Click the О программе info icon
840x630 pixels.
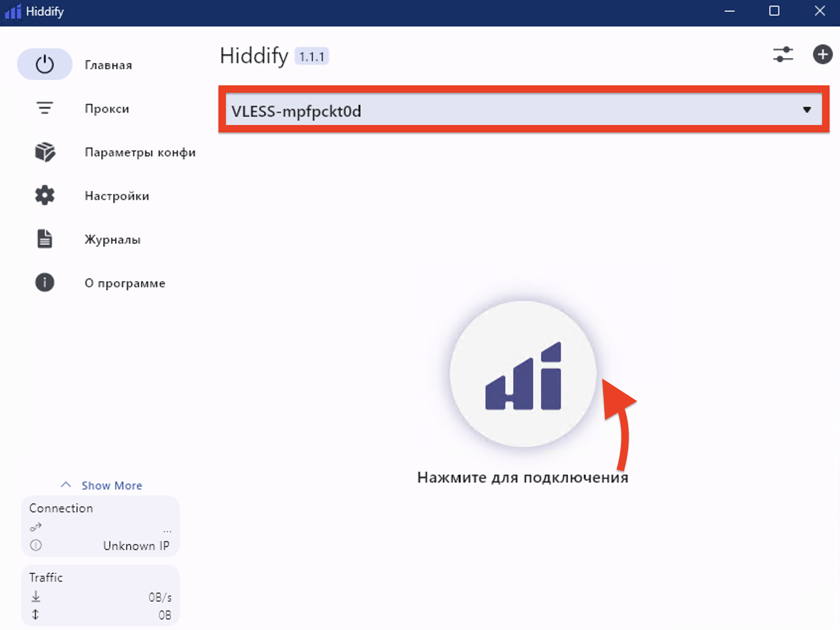(x=45, y=283)
